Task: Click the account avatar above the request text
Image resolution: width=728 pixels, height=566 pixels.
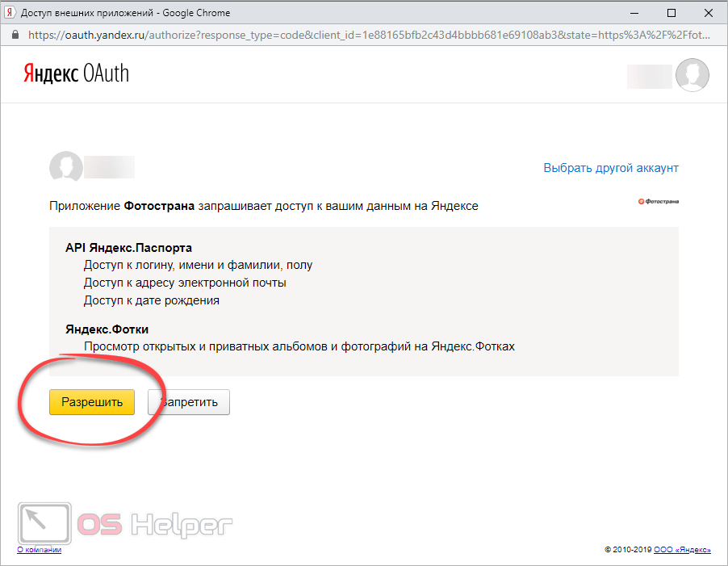Action: point(65,167)
